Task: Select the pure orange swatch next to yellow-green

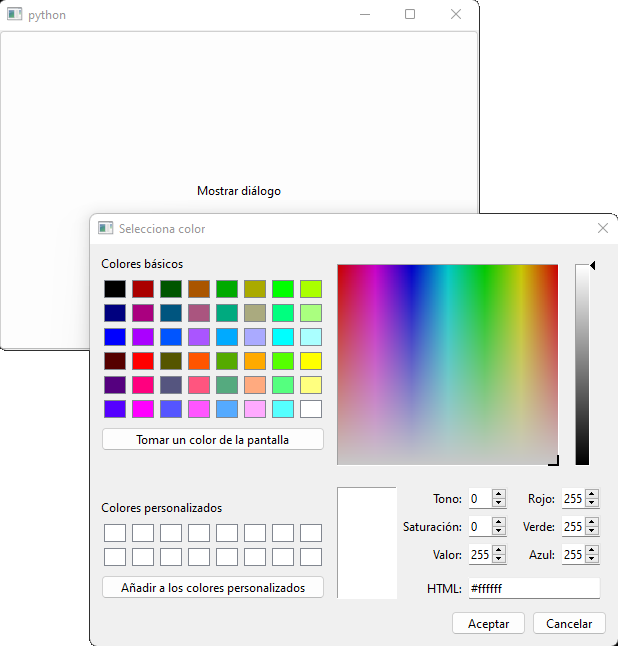Action: [x=255, y=361]
